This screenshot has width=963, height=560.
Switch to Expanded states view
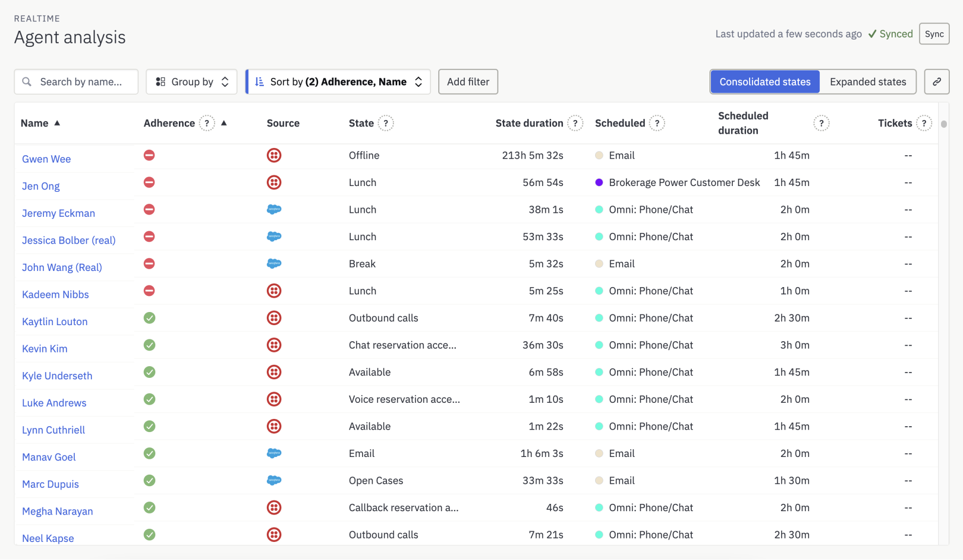[868, 82]
